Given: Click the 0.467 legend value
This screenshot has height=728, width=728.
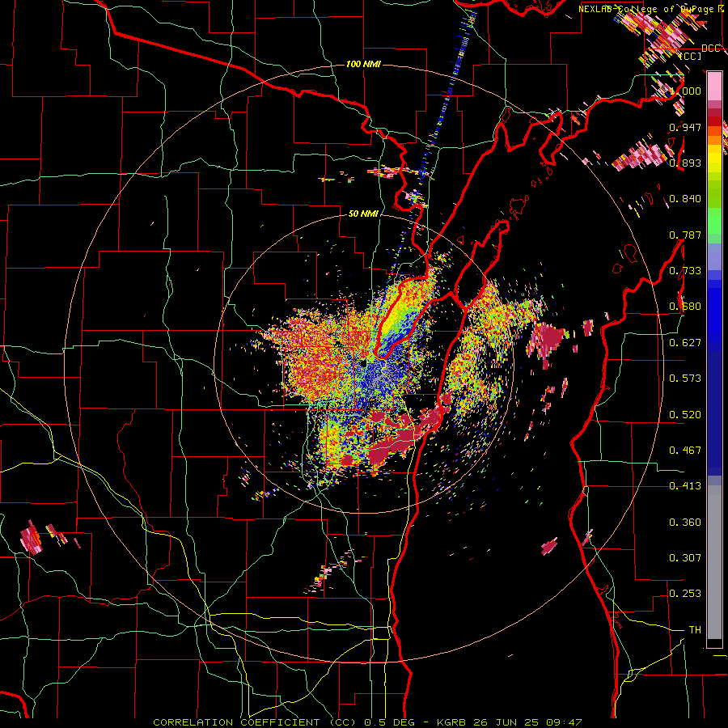Looking at the screenshot, I should 685,451.
